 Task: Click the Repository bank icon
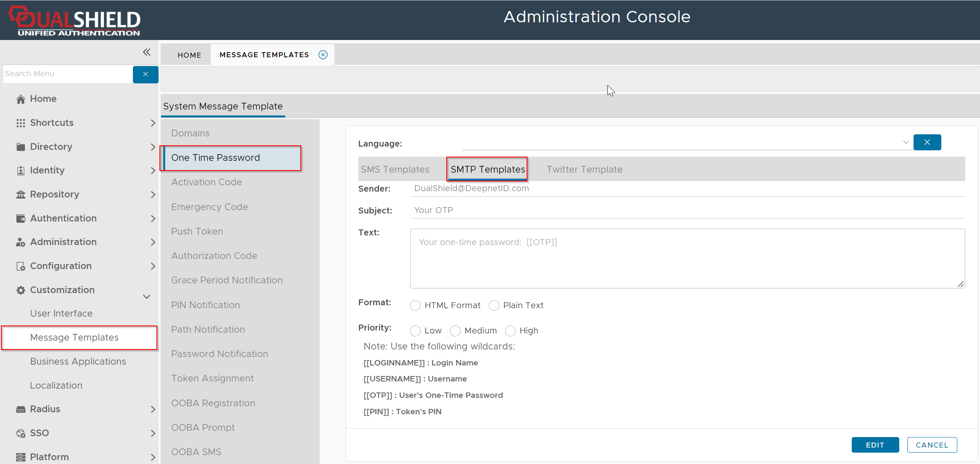click(21, 195)
